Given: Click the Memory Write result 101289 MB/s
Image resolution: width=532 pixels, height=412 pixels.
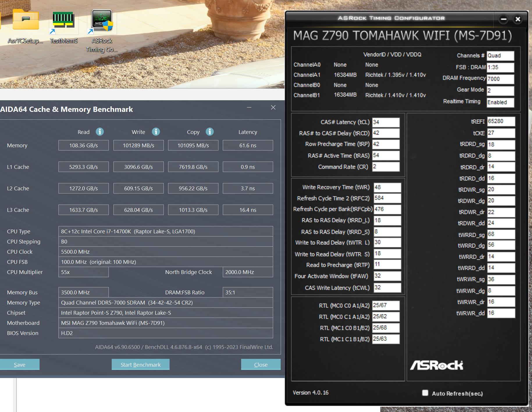Looking at the screenshot, I should [138, 145].
